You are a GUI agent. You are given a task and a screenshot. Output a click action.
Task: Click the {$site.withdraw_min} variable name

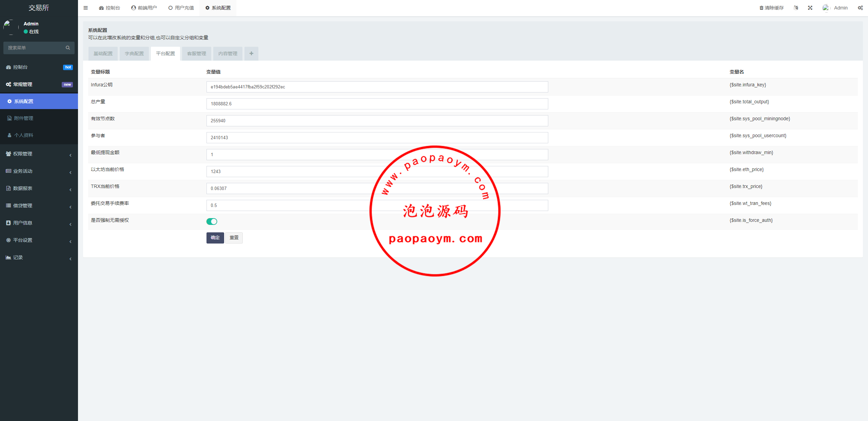[x=751, y=152]
